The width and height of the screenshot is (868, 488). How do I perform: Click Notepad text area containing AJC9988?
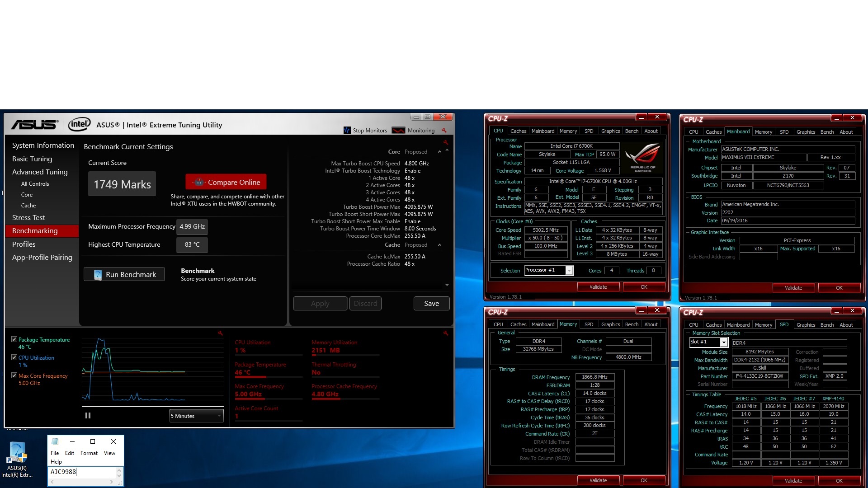[82, 472]
